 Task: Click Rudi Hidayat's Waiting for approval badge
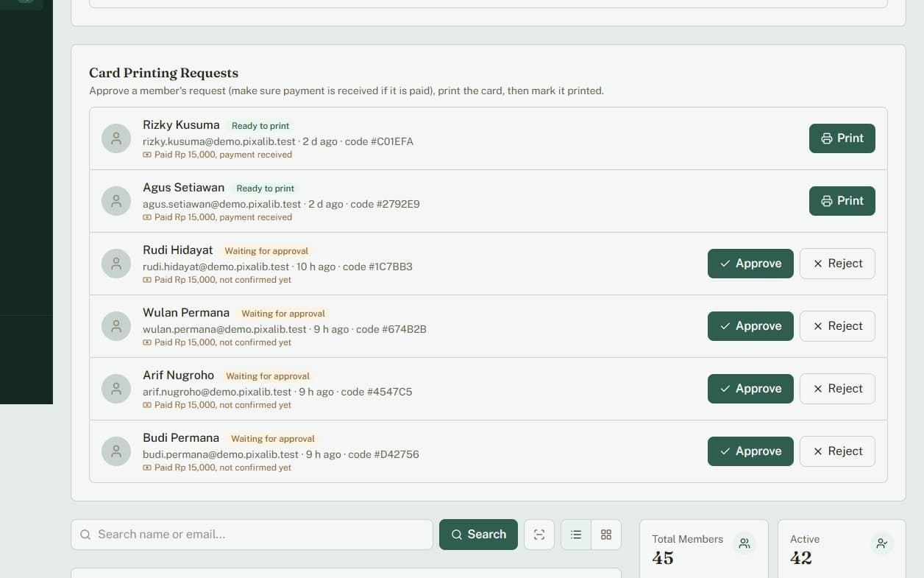(x=266, y=251)
